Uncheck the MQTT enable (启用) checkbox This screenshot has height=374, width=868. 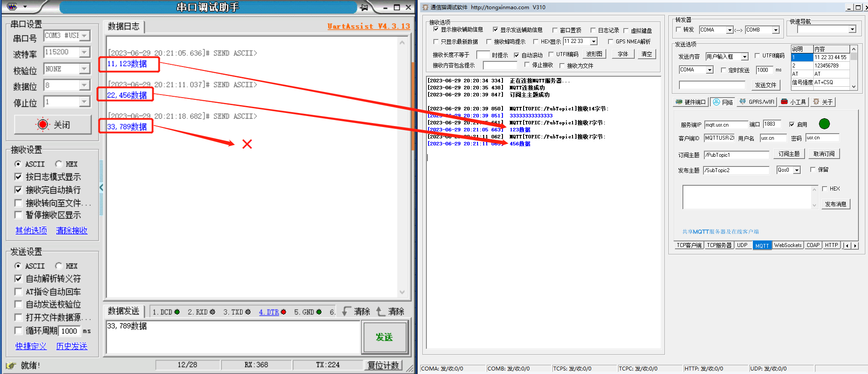point(792,124)
